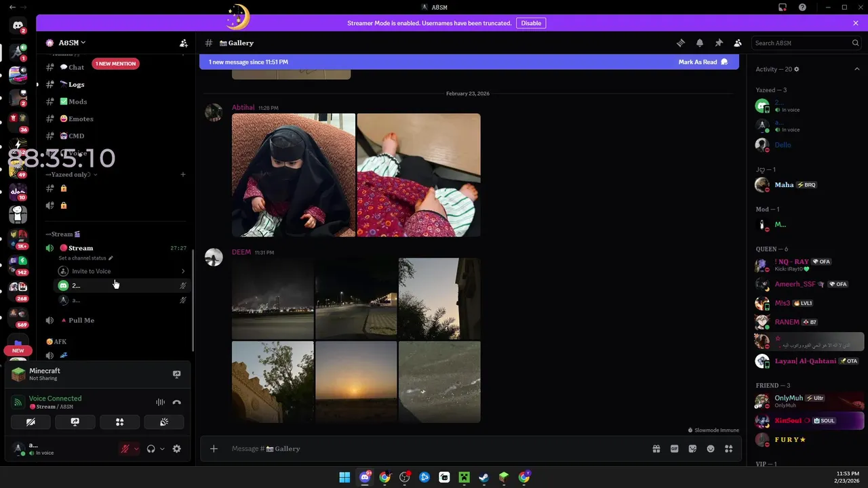Open Steam from the taskbar
Image resolution: width=868 pixels, height=488 pixels.
(484, 477)
